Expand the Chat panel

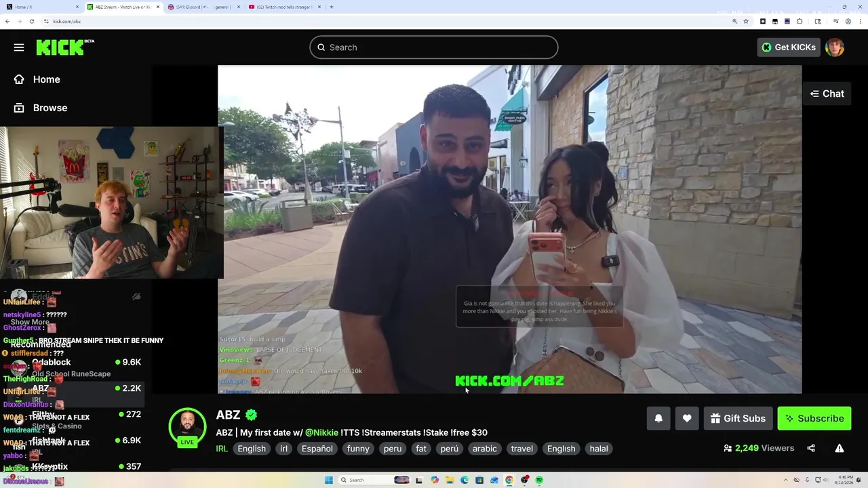(827, 94)
